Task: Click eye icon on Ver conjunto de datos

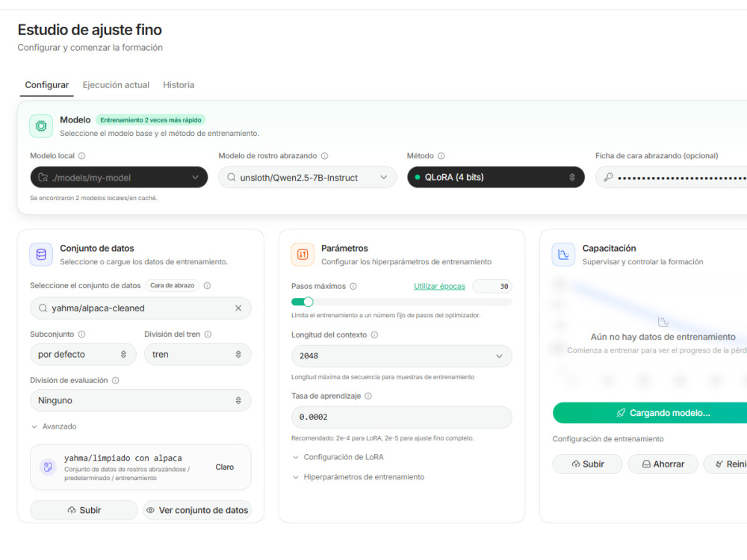Action: click(x=150, y=510)
